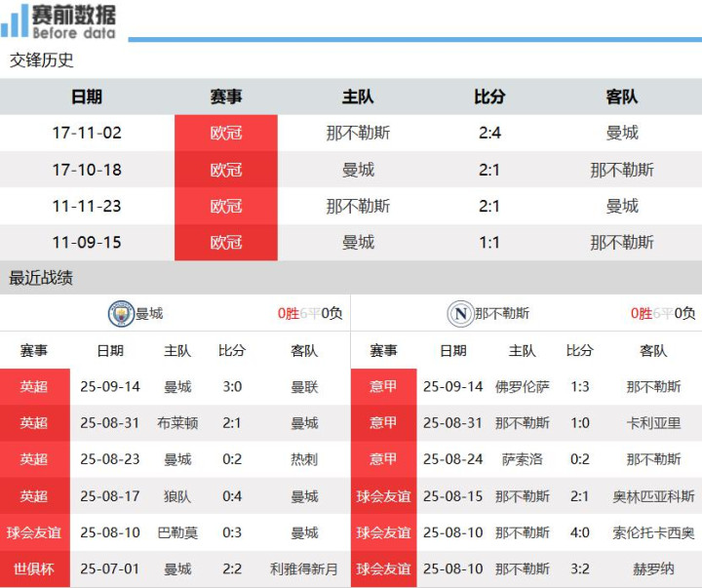Image resolution: width=702 pixels, height=588 pixels.
Task: Open the 最近战绩 section heading
Action: pos(41,278)
